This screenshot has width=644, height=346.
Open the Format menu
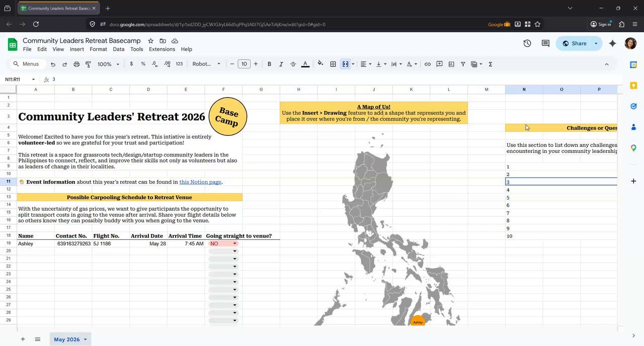(x=98, y=49)
